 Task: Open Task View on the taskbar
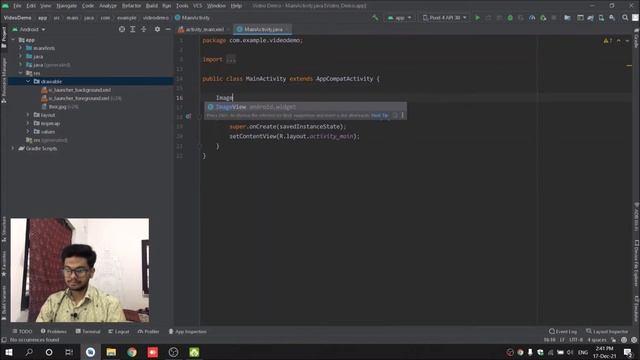point(69,352)
